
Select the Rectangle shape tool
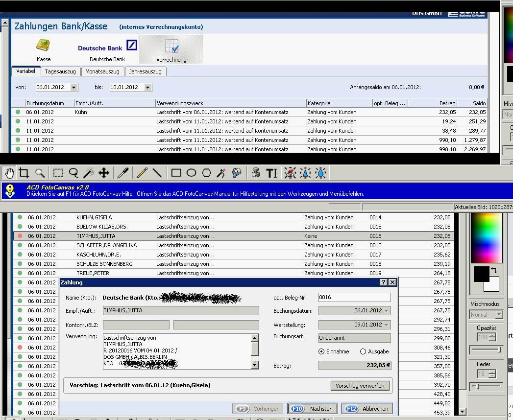[x=176, y=173]
